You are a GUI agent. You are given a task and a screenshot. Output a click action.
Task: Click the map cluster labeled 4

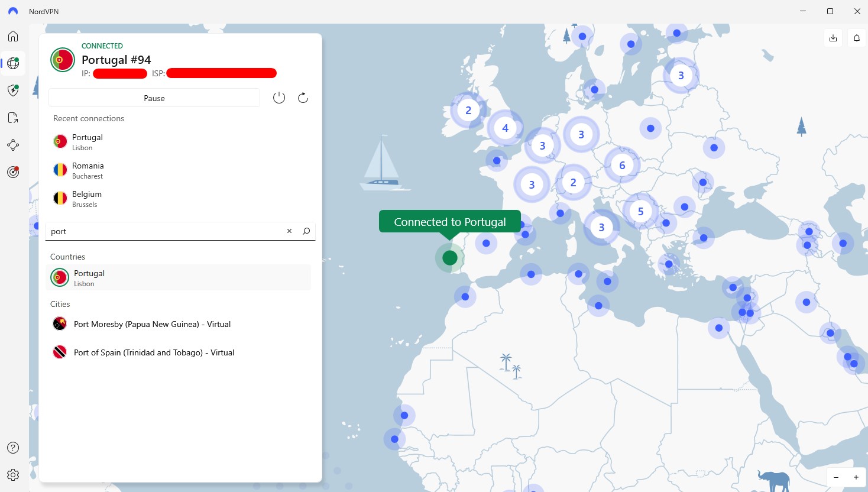(x=505, y=128)
